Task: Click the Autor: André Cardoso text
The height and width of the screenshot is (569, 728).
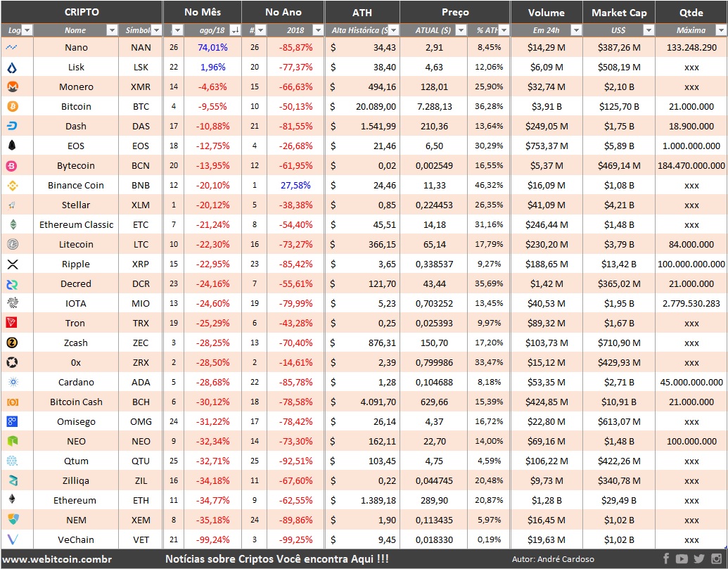Action: click(x=553, y=559)
